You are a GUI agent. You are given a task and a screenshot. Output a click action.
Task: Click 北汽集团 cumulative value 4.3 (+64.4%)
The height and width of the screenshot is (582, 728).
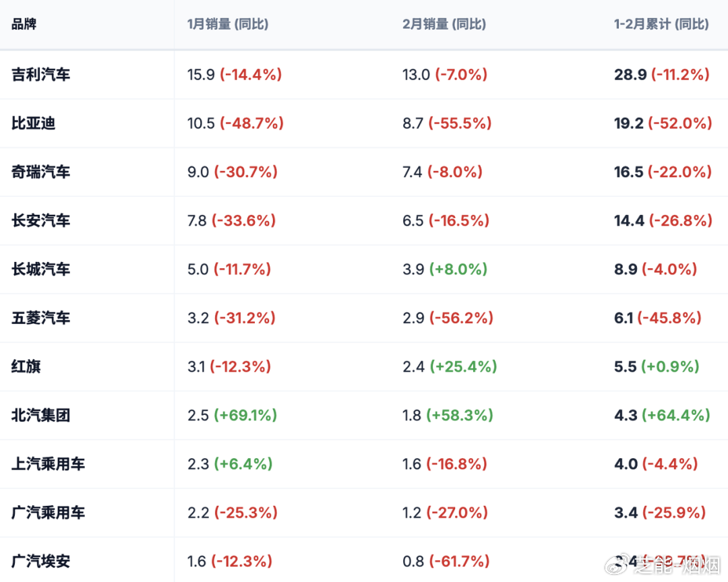coord(662,415)
